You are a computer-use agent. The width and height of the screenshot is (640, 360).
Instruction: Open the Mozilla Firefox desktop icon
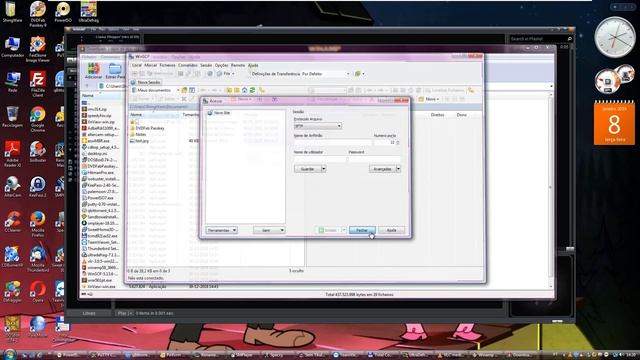point(38,224)
